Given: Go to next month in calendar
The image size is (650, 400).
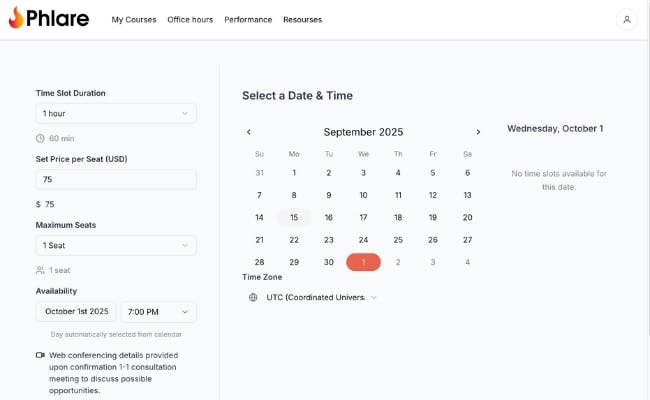Looking at the screenshot, I should coord(478,132).
